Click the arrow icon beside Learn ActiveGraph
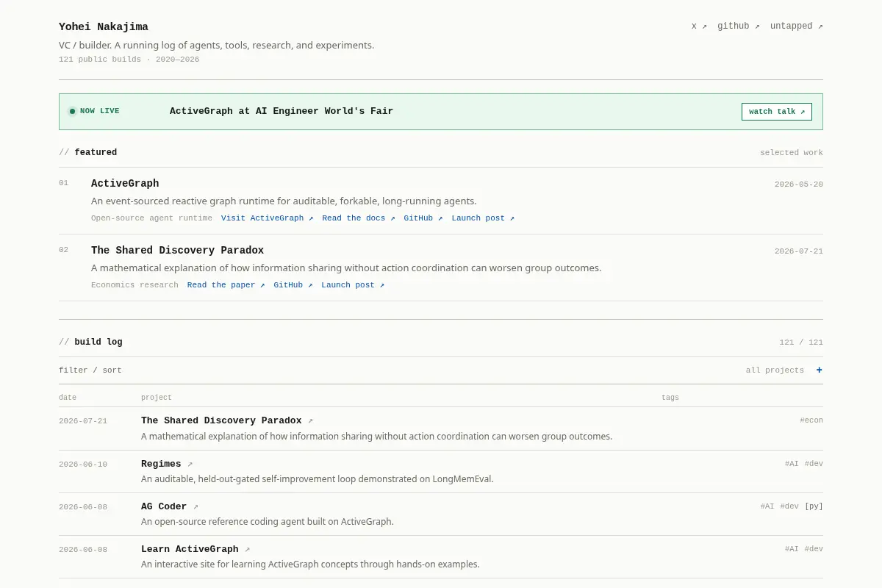The image size is (882, 588). click(x=247, y=550)
